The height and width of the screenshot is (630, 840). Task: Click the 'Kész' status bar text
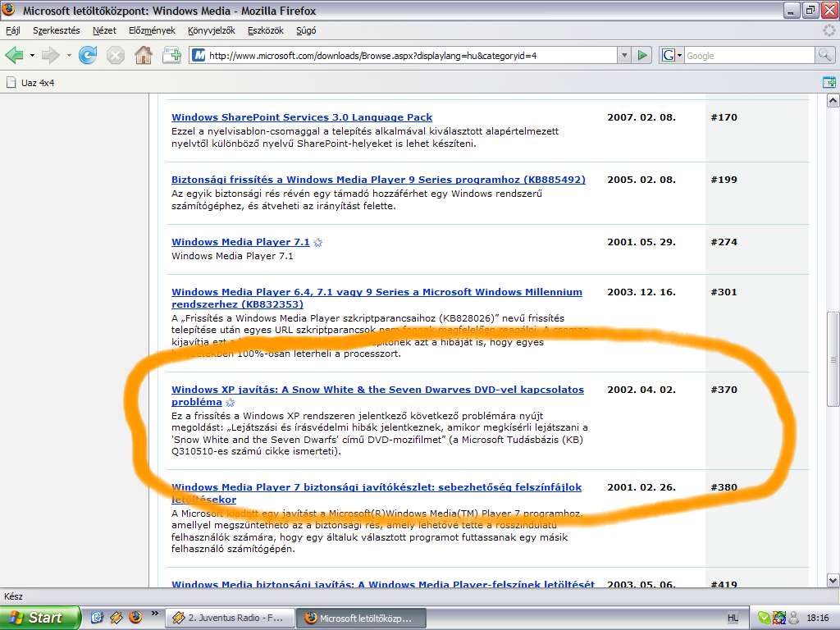pos(13,596)
